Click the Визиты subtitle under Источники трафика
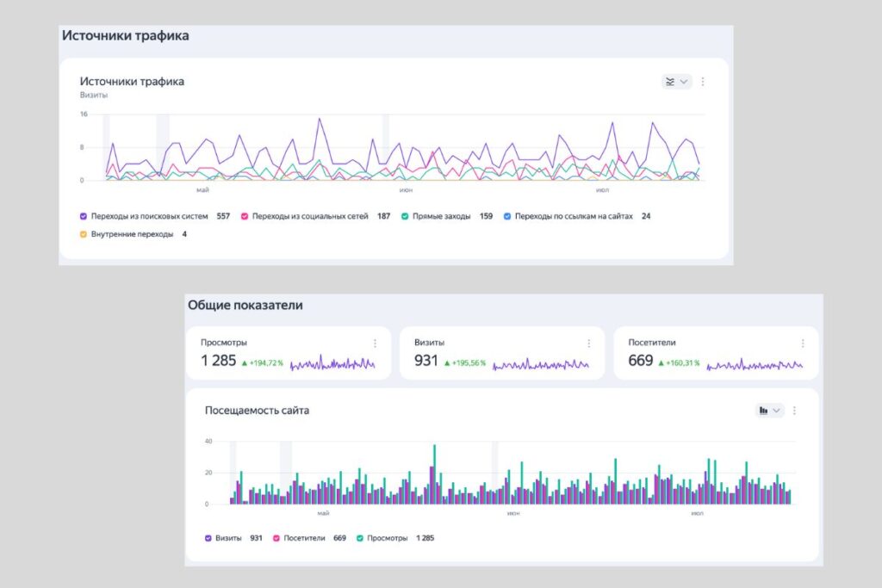 (x=93, y=95)
